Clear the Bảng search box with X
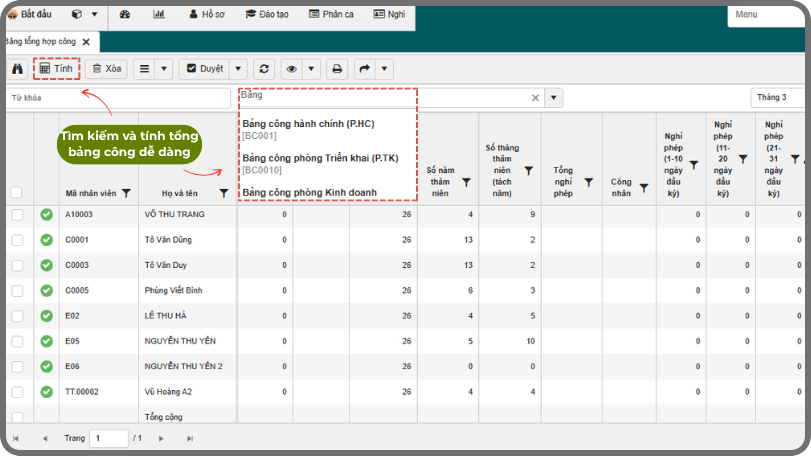This screenshot has height=456, width=811. click(x=535, y=98)
